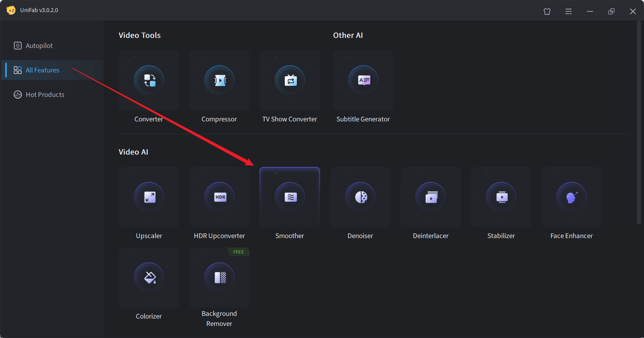This screenshot has width=644, height=338.
Task: Click the Deinterlacer label
Action: pos(431,236)
